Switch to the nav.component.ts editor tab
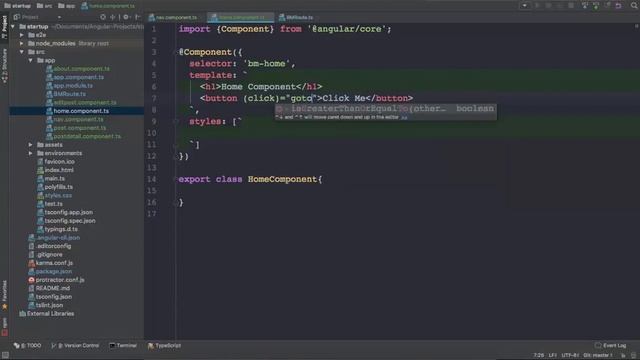 173,18
